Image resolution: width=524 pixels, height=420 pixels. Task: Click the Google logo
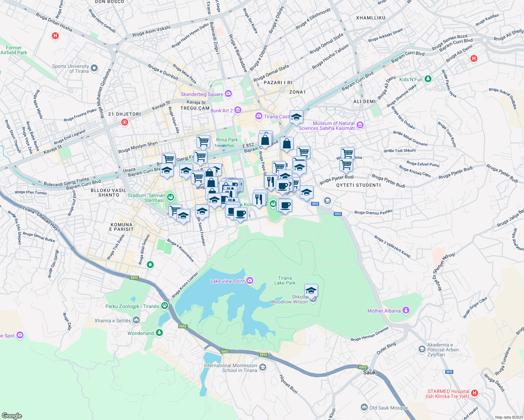click(12, 416)
